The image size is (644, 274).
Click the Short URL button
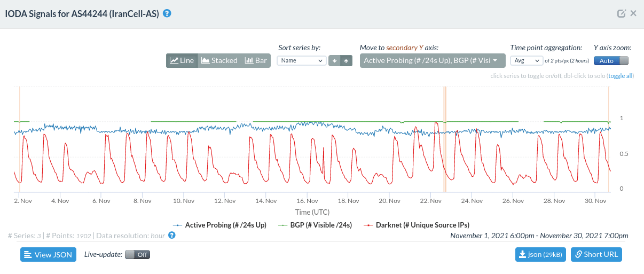596,254
